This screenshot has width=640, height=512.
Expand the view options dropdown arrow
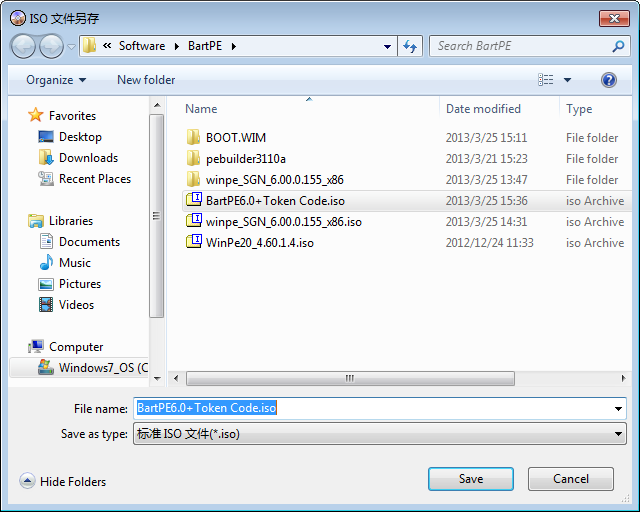(x=568, y=80)
